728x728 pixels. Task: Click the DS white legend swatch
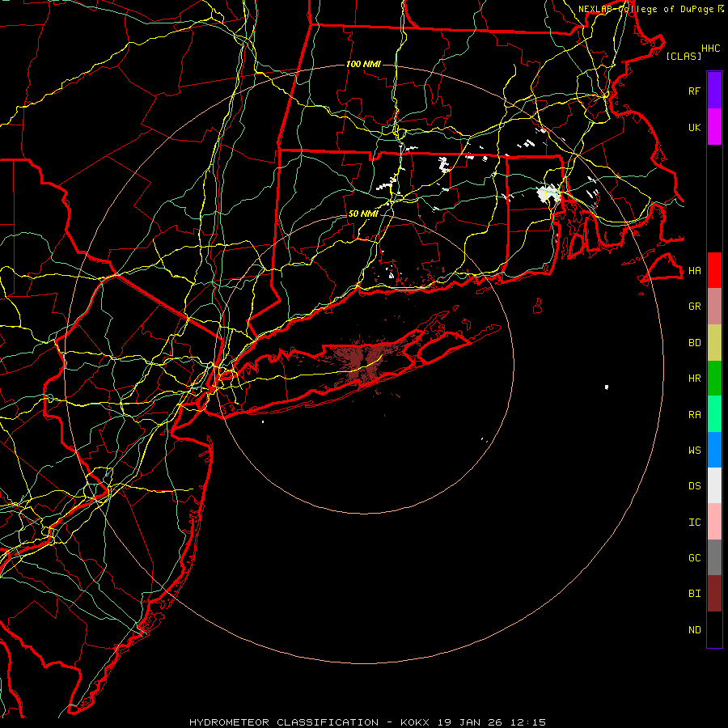click(714, 485)
